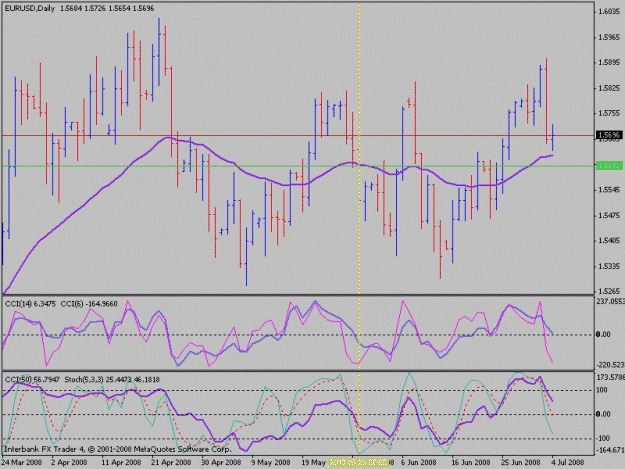Click the highlighted yellow crosshair date label
The height and width of the screenshot is (469, 625).
click(x=358, y=462)
